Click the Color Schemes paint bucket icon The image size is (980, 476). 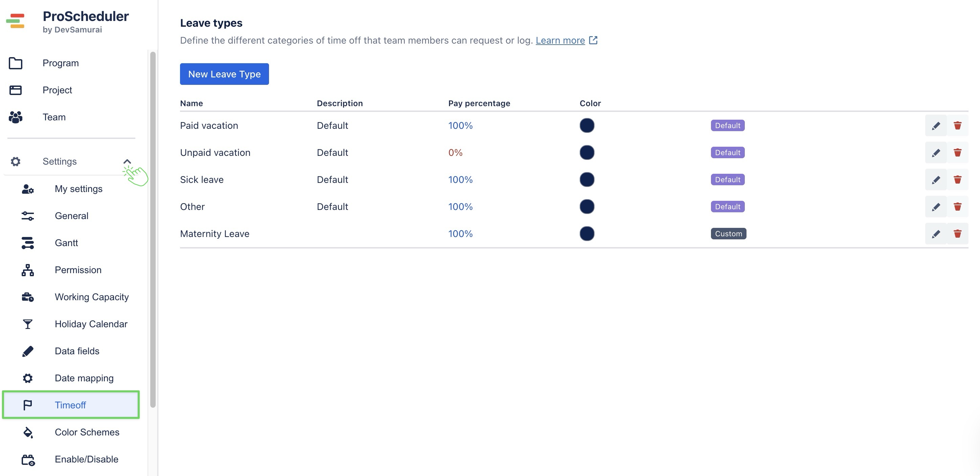(27, 432)
